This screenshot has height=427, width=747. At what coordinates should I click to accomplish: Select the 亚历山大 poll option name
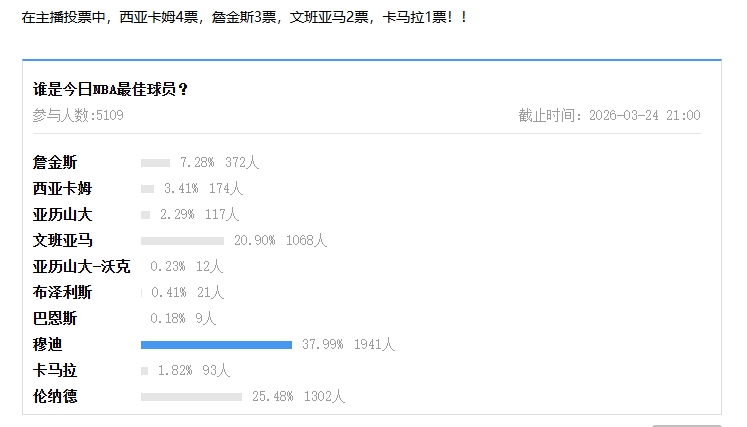63,214
